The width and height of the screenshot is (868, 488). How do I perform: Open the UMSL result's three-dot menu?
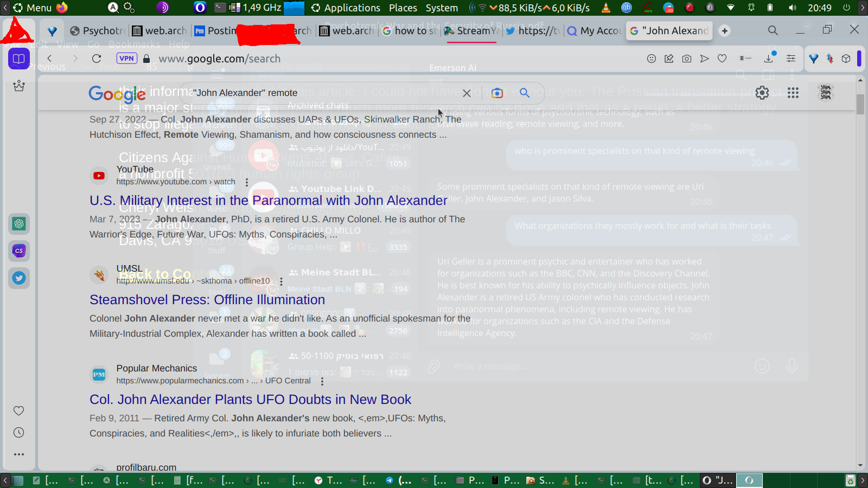281,281
